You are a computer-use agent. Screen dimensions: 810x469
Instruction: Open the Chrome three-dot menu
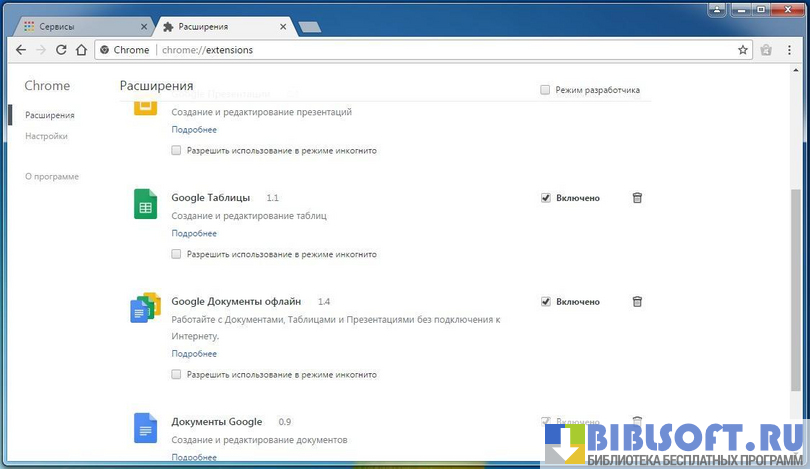coord(789,50)
